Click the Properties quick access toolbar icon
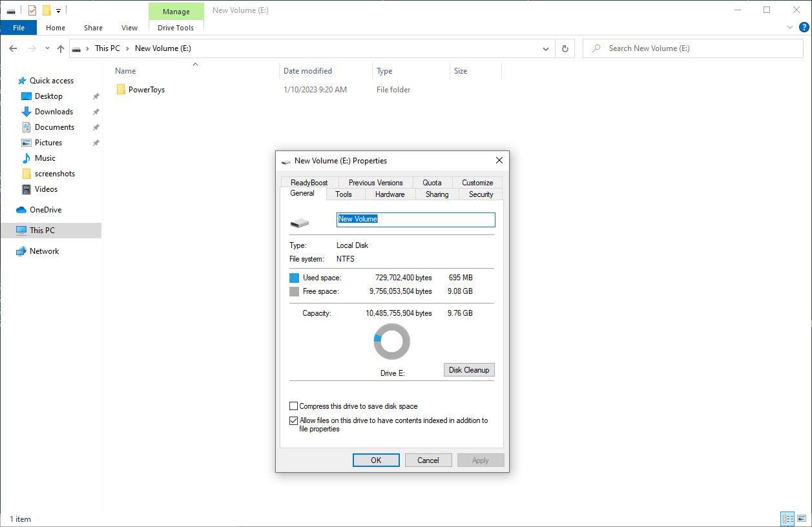Image resolution: width=812 pixels, height=527 pixels. coord(32,10)
